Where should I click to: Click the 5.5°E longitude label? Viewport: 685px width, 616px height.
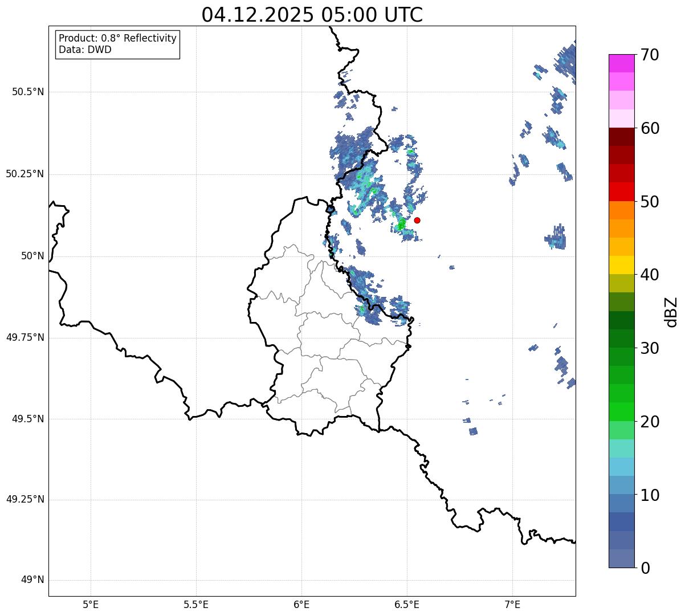[x=196, y=604]
